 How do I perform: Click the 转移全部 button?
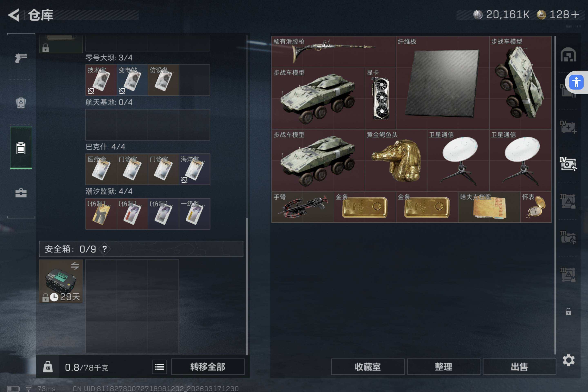(x=207, y=367)
